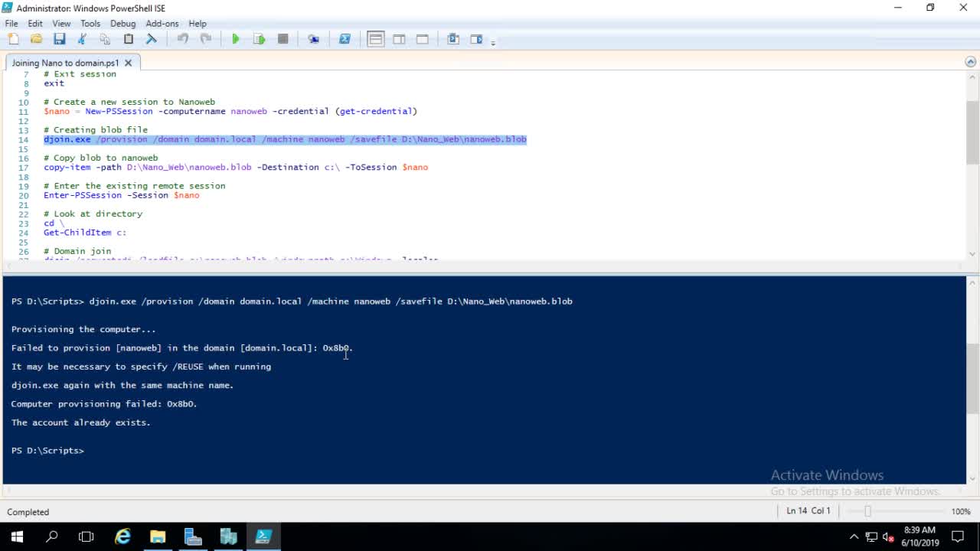This screenshot has height=551, width=980.
Task: Click 'Provisioning the computer...' console line
Action: click(x=83, y=329)
